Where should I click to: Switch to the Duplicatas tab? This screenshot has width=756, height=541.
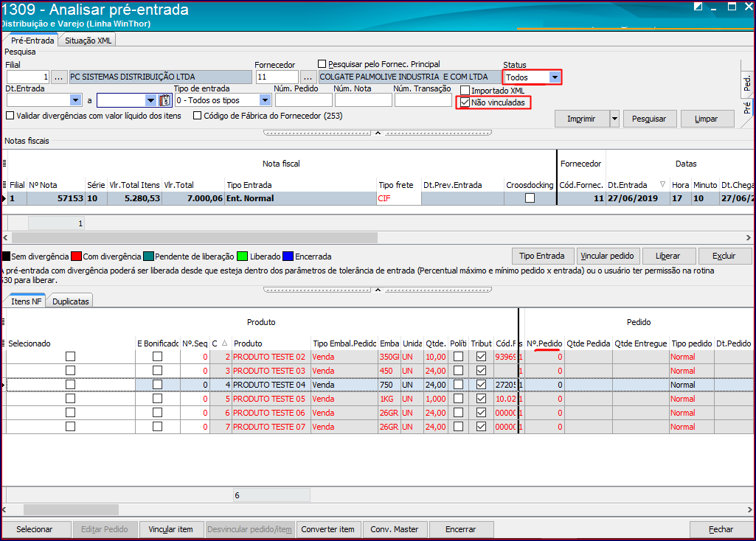pyautogui.click(x=70, y=301)
